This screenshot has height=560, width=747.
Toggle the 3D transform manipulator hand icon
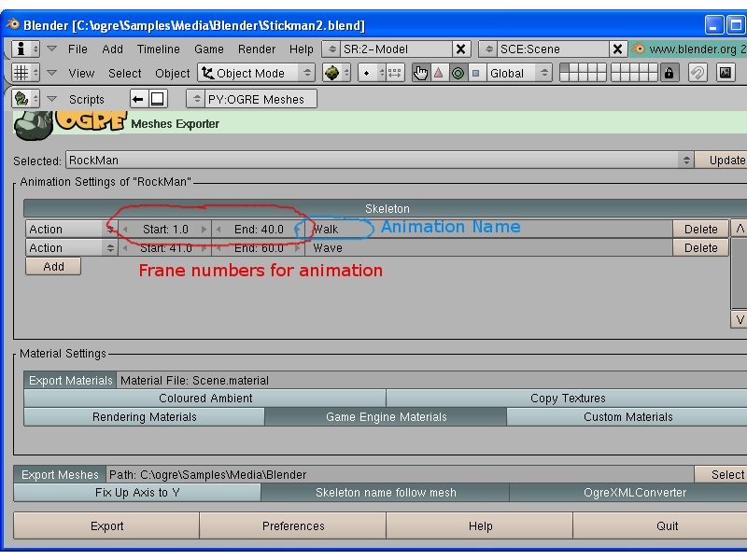(x=420, y=73)
